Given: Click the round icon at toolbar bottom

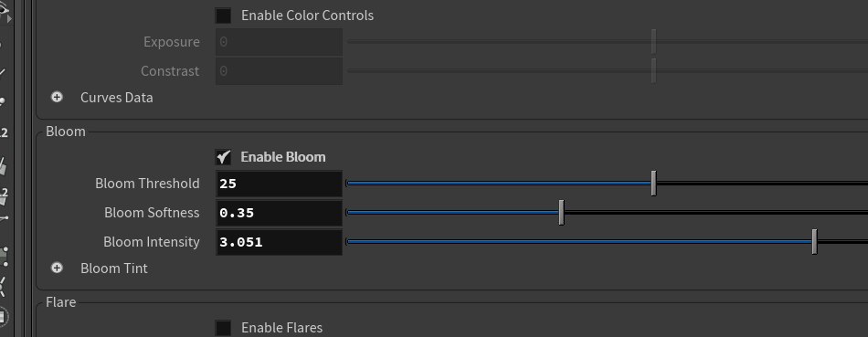Looking at the screenshot, I should 4,318.
